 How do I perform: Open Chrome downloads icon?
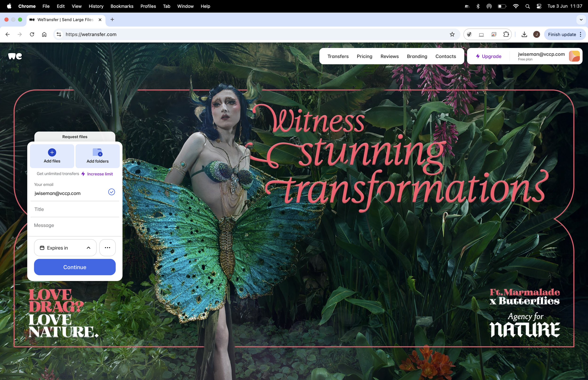click(524, 35)
